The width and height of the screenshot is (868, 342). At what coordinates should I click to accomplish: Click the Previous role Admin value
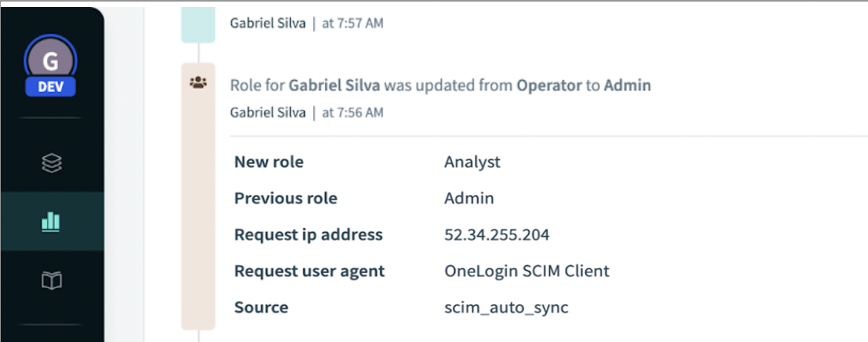[468, 198]
